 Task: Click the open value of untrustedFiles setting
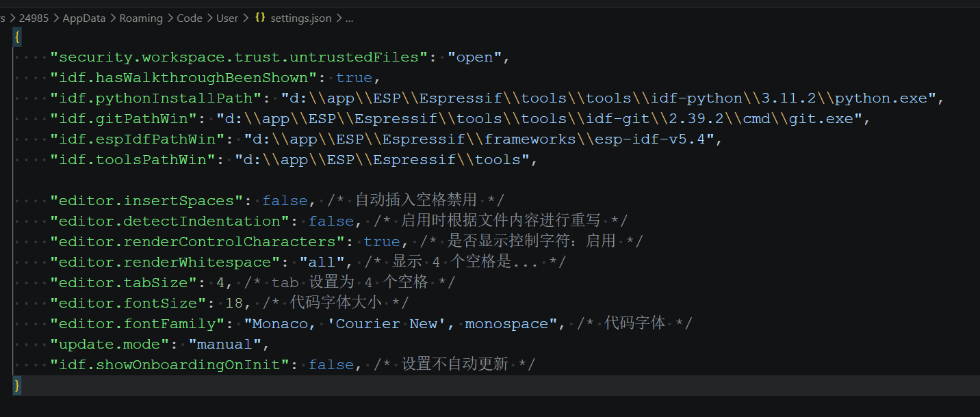(476, 56)
